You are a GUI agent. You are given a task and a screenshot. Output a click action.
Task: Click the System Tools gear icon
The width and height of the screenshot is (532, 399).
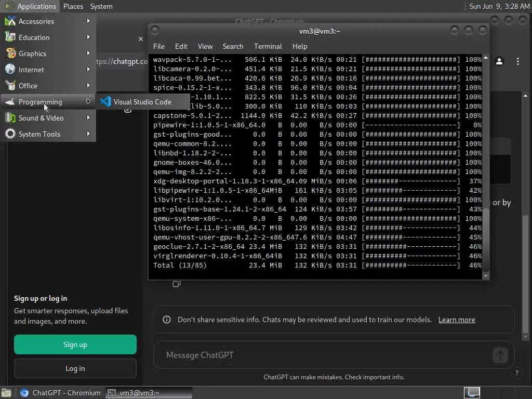10,134
